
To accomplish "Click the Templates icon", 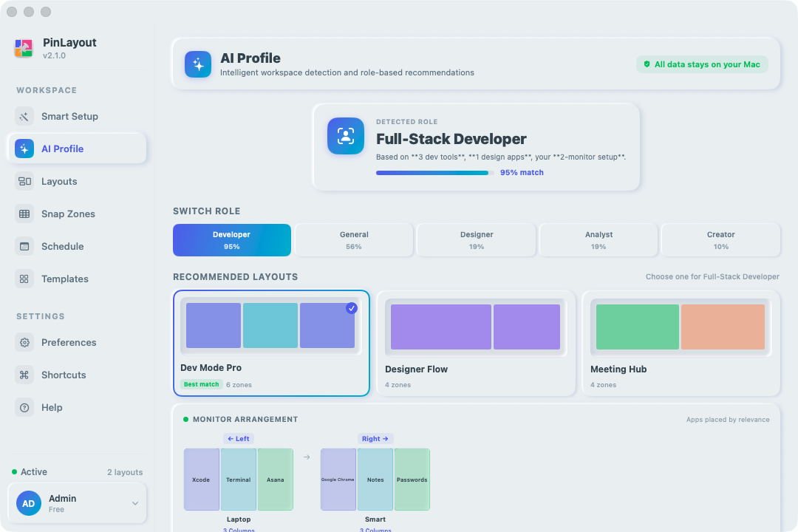I will [24, 279].
